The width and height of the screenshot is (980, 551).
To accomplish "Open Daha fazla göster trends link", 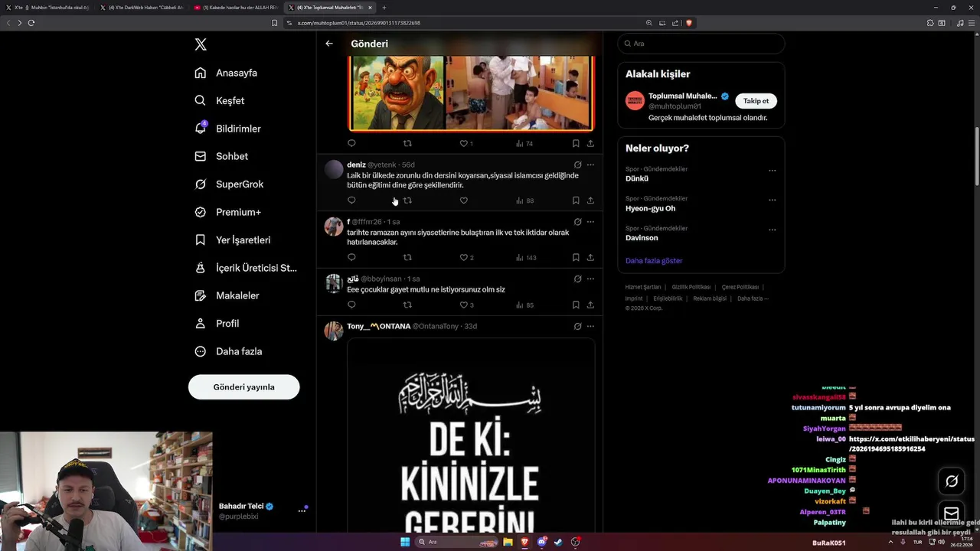I will [x=654, y=261].
